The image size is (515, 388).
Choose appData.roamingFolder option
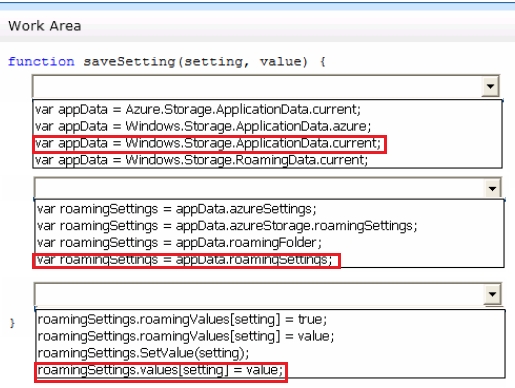tap(179, 242)
